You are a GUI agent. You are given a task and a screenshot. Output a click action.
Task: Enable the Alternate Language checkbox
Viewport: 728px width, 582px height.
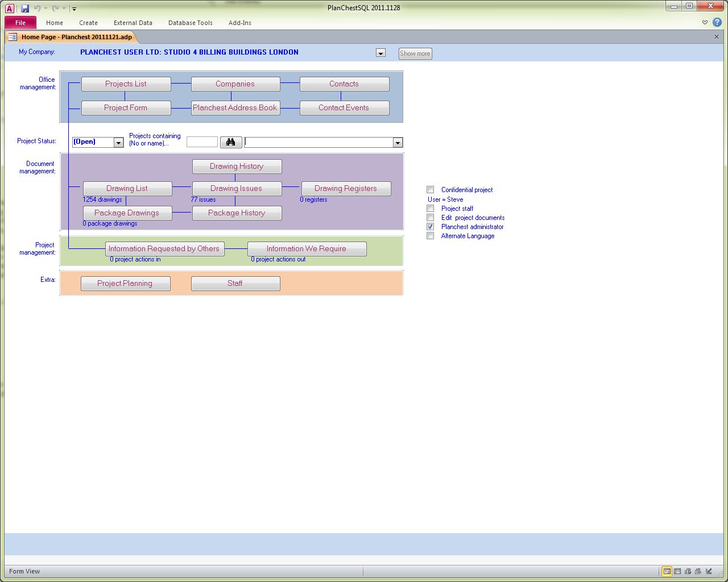pyautogui.click(x=431, y=236)
